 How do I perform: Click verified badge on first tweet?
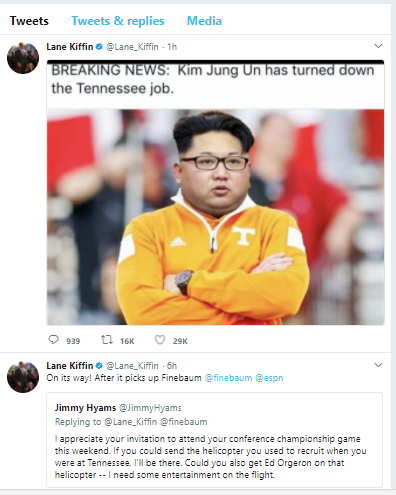point(99,47)
